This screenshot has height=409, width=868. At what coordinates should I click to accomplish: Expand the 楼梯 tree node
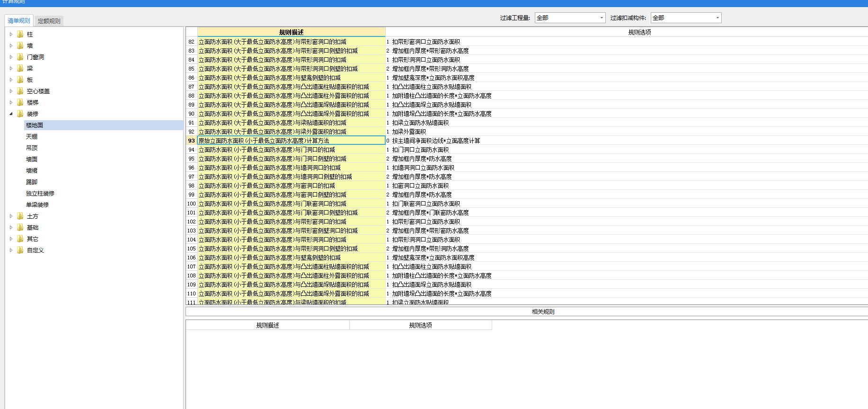point(11,102)
